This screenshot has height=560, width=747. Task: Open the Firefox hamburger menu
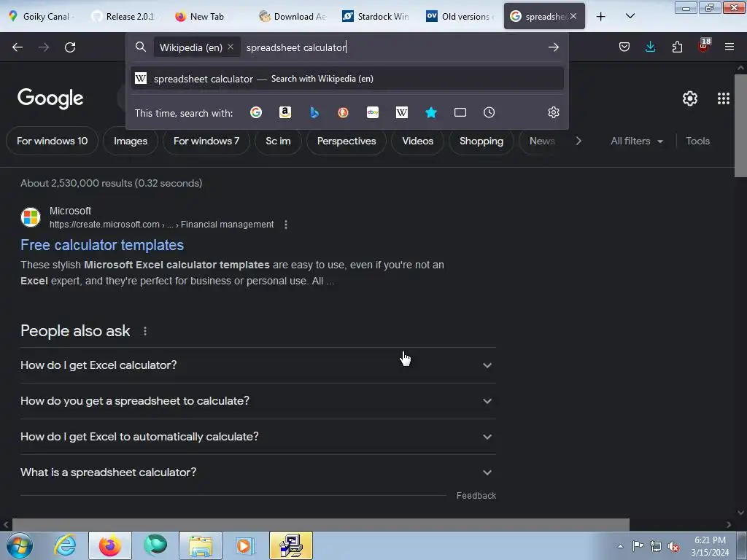pyautogui.click(x=729, y=47)
